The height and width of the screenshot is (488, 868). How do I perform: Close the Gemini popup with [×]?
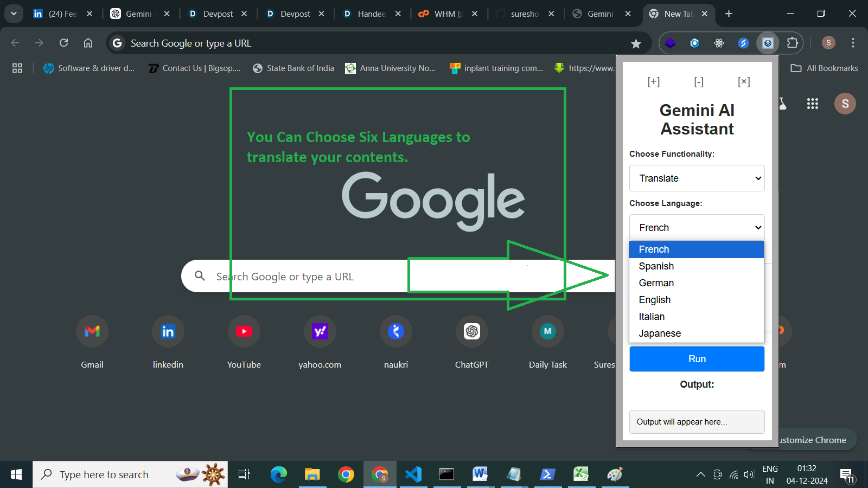[x=744, y=82]
